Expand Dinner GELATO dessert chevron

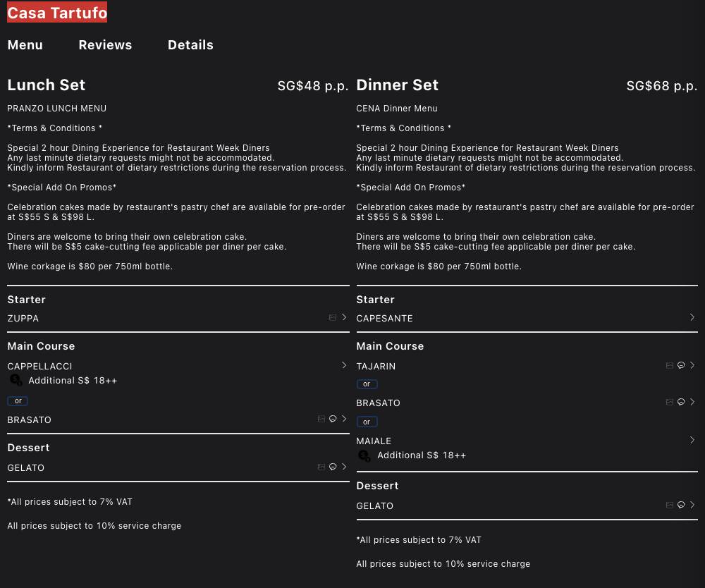tap(692, 505)
